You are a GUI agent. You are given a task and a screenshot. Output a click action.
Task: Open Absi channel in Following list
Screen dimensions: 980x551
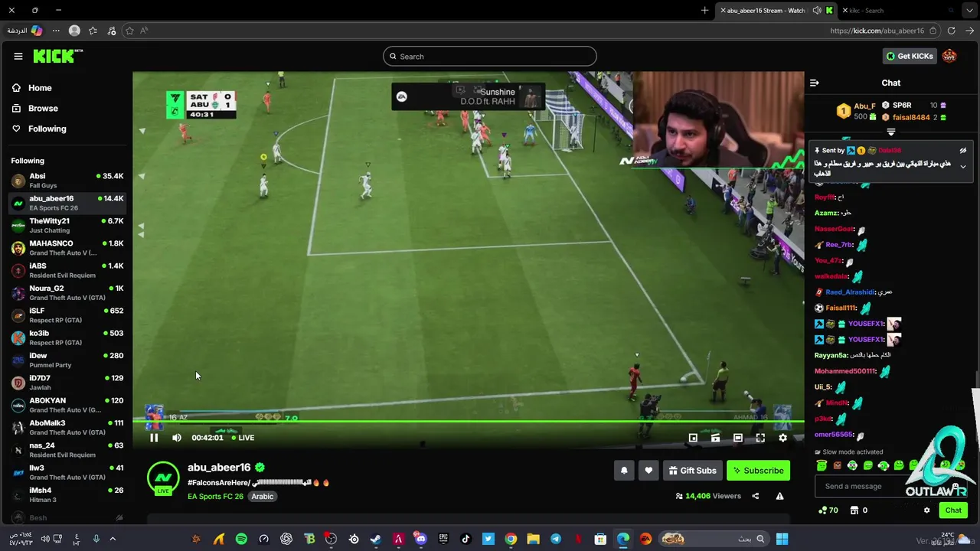[67, 181]
